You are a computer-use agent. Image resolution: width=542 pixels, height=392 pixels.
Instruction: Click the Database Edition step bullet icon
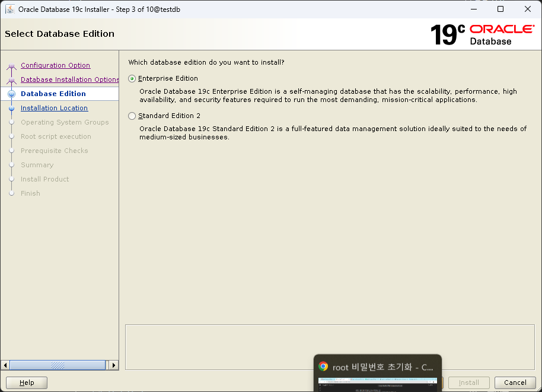(11, 94)
